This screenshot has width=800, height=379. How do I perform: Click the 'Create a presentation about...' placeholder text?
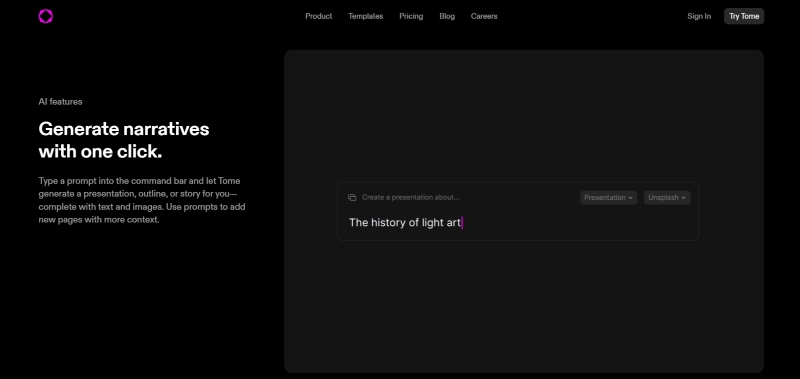tap(410, 197)
